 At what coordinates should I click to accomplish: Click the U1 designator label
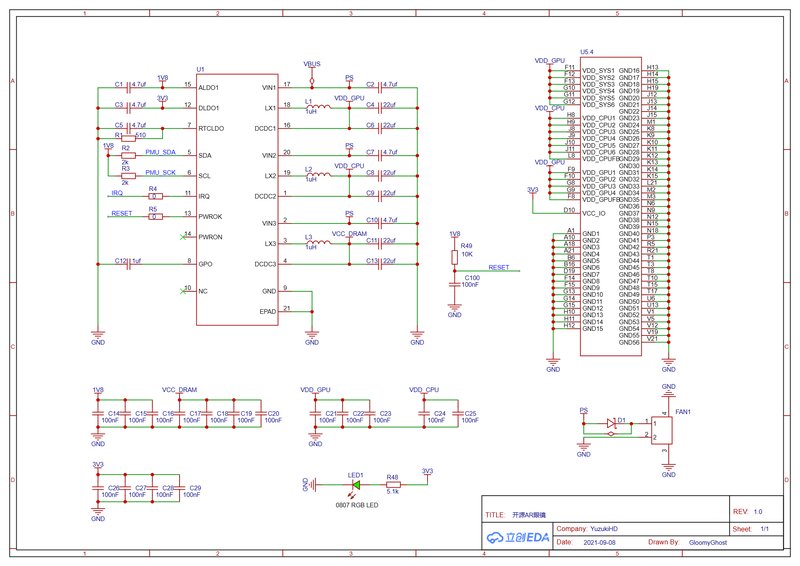point(201,69)
